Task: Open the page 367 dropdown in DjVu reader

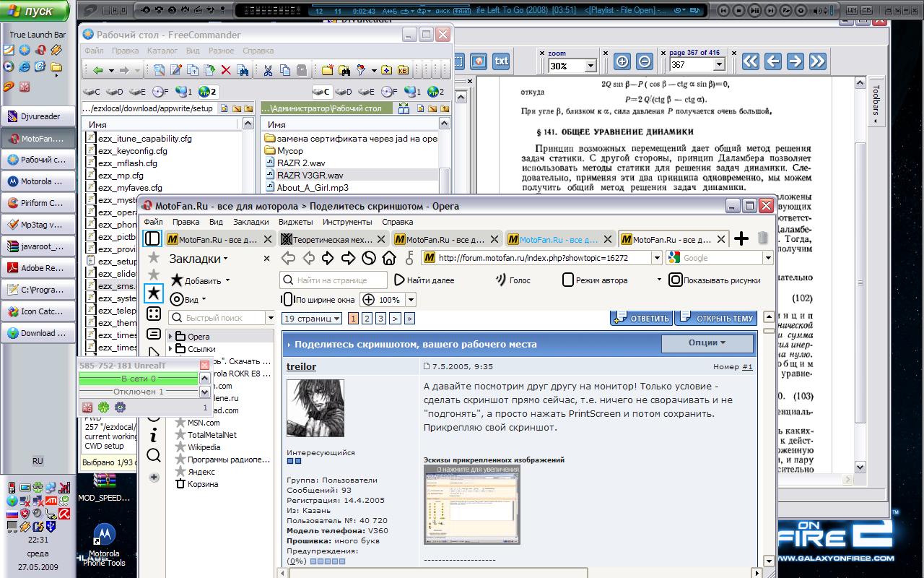Action: click(x=718, y=64)
